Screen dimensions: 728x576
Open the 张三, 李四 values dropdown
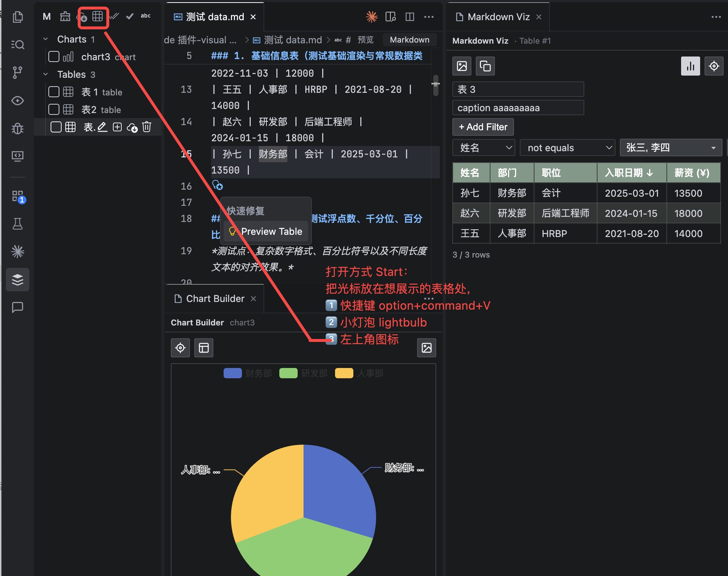[671, 147]
